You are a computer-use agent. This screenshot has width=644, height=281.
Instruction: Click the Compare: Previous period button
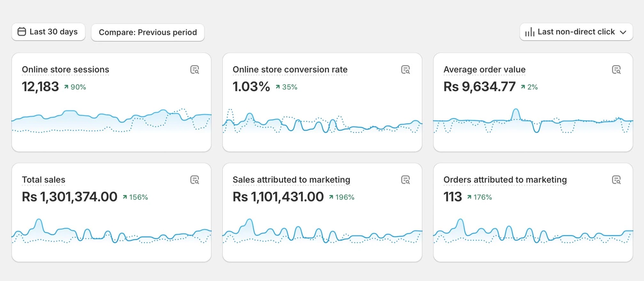148,32
